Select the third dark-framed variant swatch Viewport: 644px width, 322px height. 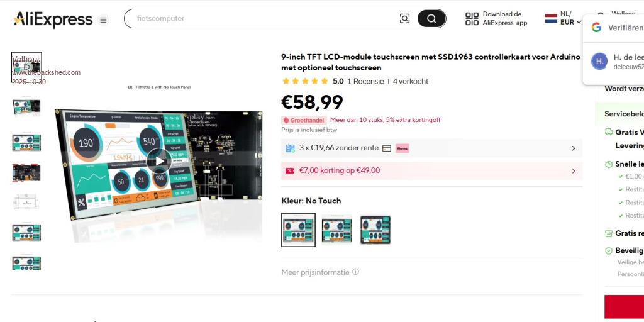tap(375, 230)
